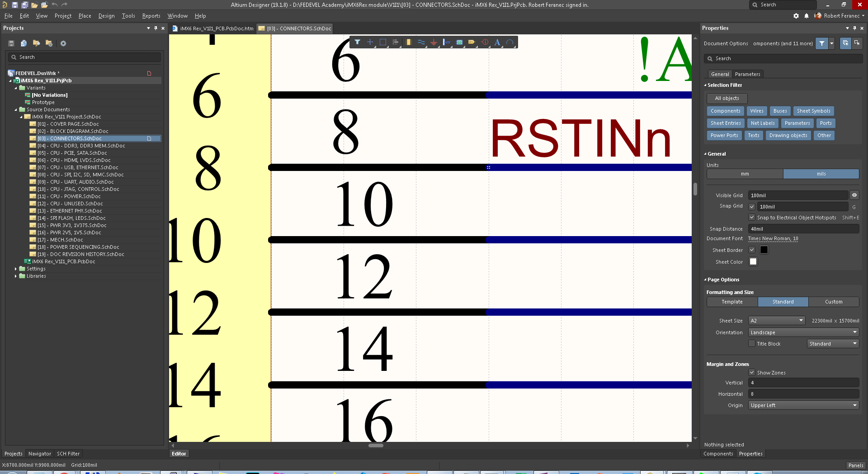Click the Place Part component icon

[x=408, y=42]
